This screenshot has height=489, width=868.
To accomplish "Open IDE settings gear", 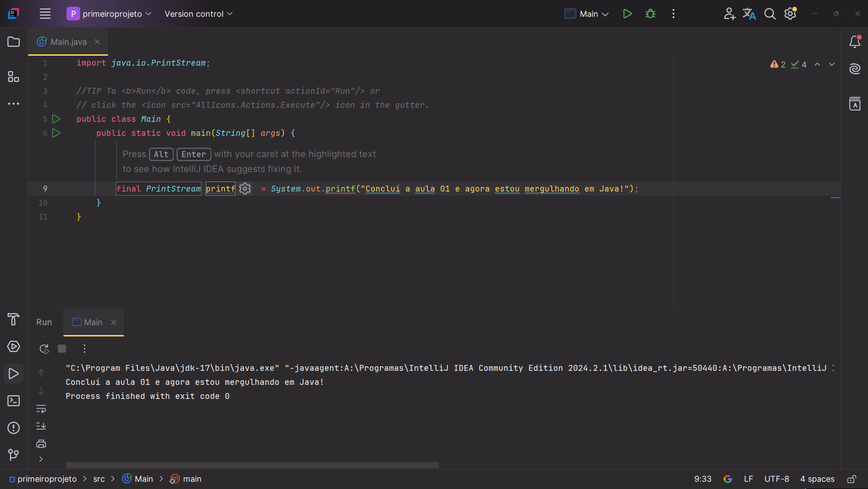I will point(790,14).
